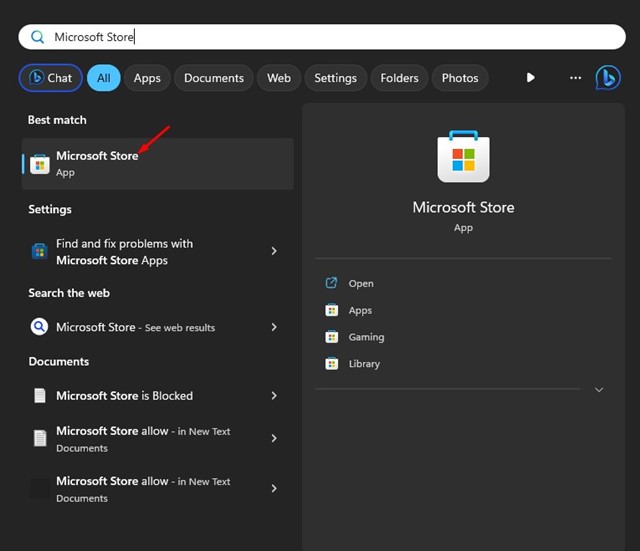The height and width of the screenshot is (551, 640).
Task: Click the play arrow to show more filters
Action: pos(531,78)
